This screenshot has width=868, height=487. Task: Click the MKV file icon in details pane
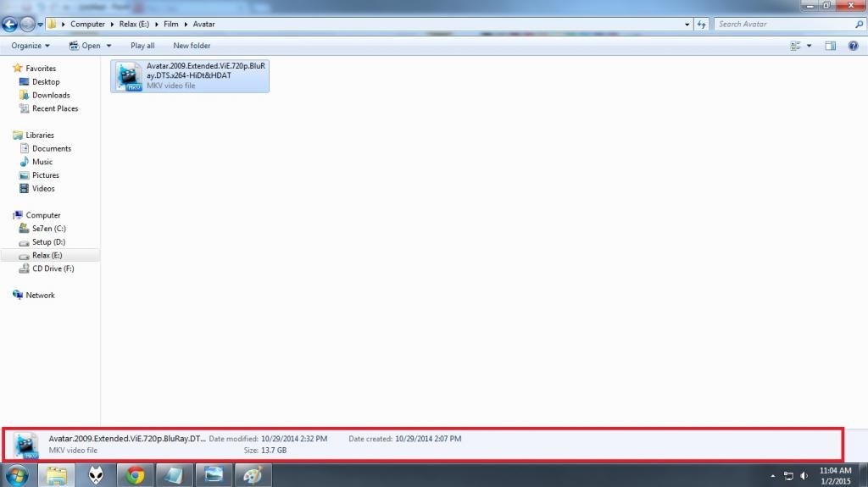[x=25, y=445]
